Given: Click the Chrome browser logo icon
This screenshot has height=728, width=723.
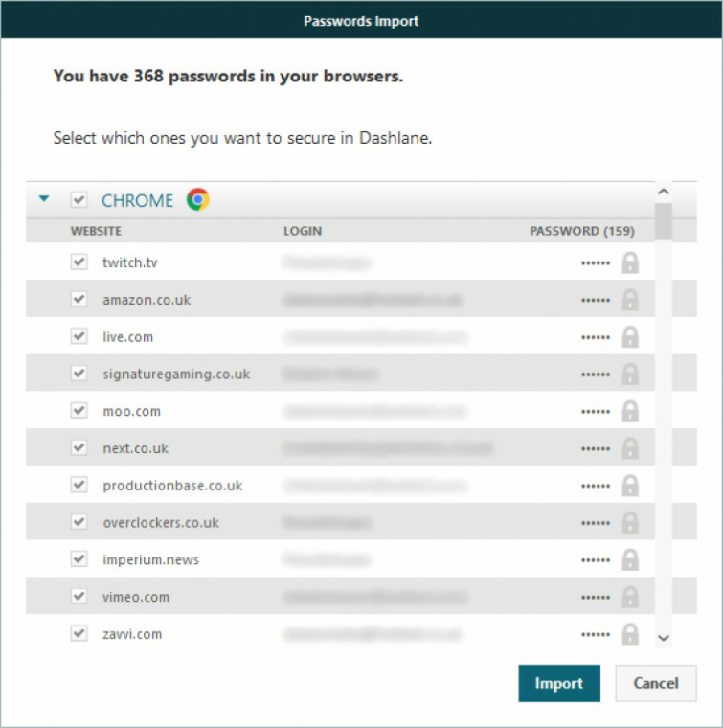Looking at the screenshot, I should click(198, 199).
